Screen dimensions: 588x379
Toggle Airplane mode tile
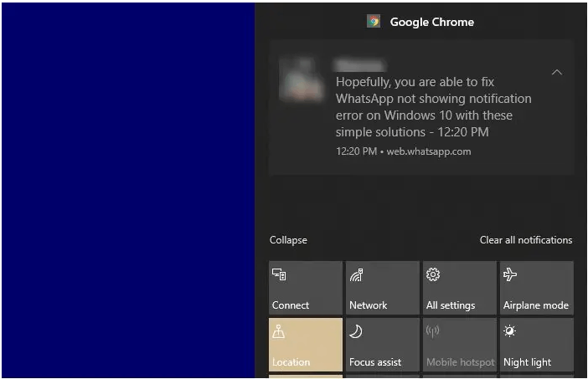pos(537,288)
